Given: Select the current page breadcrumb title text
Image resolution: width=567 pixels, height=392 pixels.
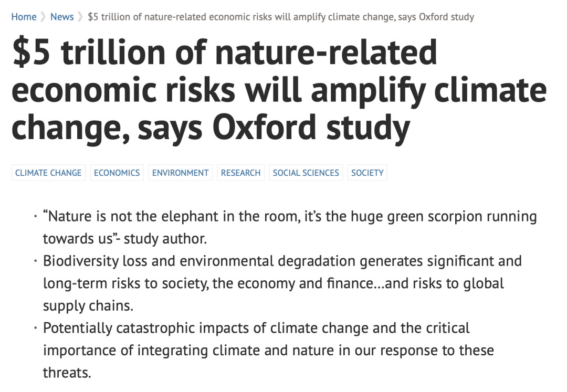Looking at the screenshot, I should [281, 17].
